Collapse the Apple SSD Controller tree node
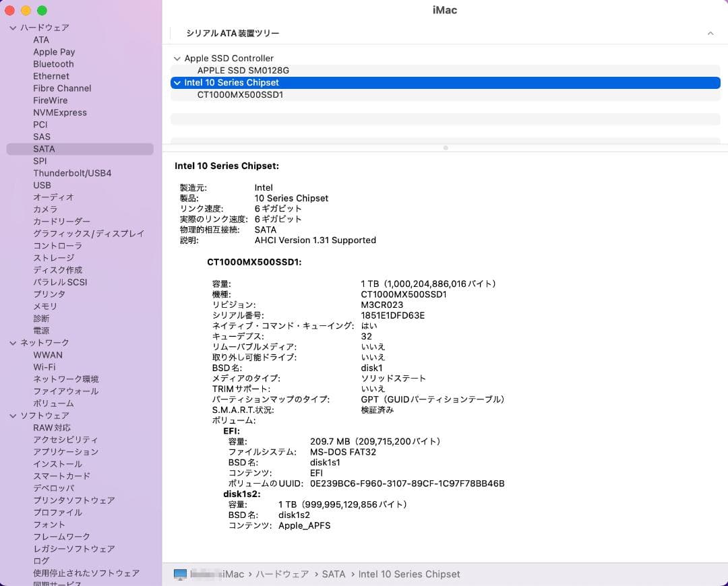This screenshot has width=728, height=586. point(177,59)
